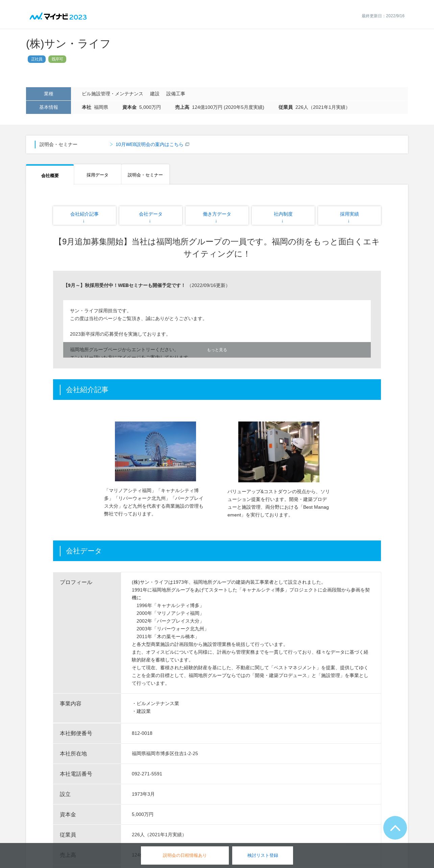Click 設備工事 industry text
434x868 pixels.
[x=176, y=94]
